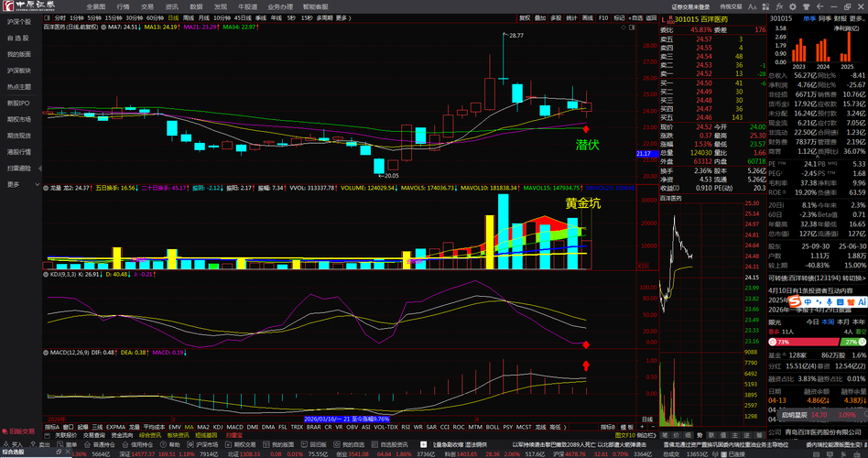Select 热点主题 in left sidebar
Viewport: 868px width, 458px height.
pyautogui.click(x=19, y=87)
